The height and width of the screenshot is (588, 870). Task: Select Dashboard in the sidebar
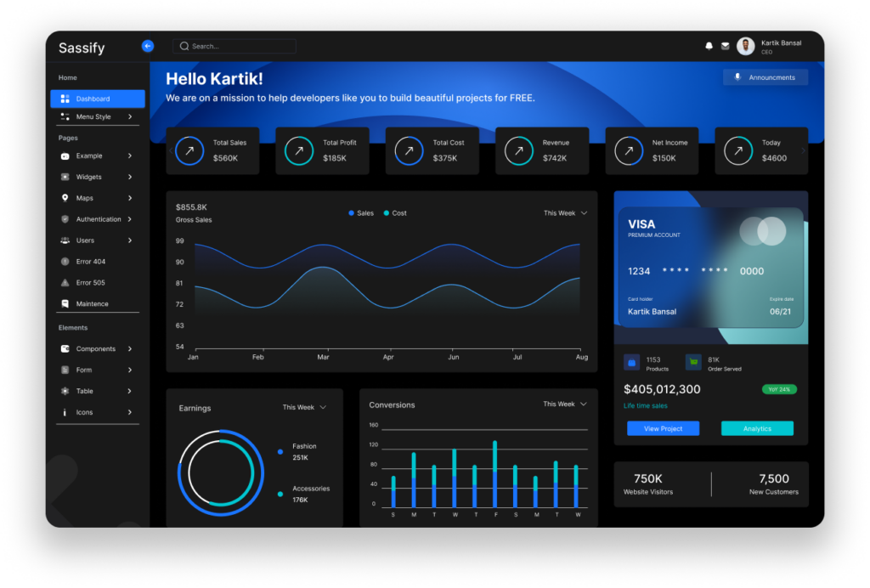click(x=97, y=99)
